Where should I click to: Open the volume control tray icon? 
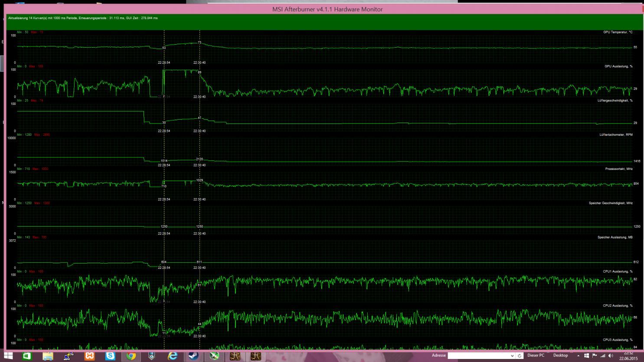click(611, 355)
